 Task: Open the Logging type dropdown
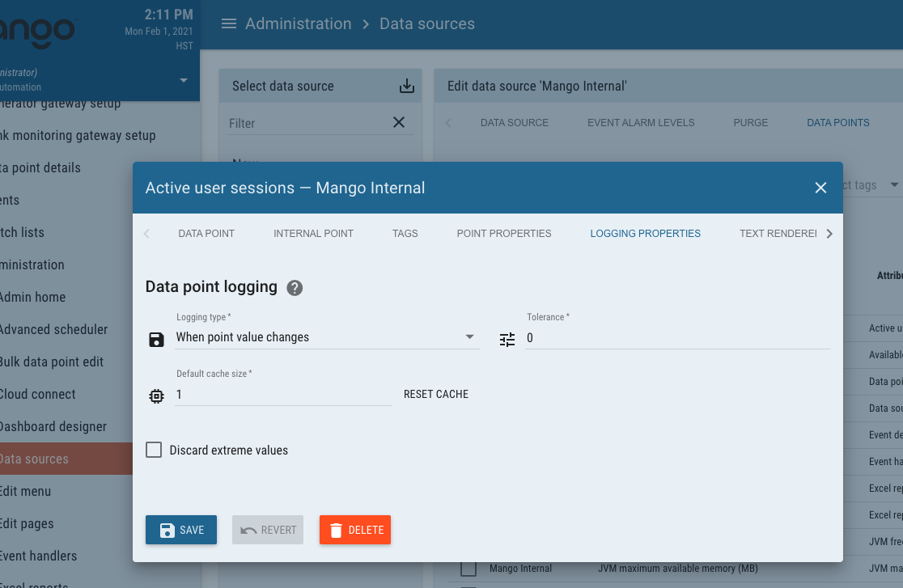(469, 337)
